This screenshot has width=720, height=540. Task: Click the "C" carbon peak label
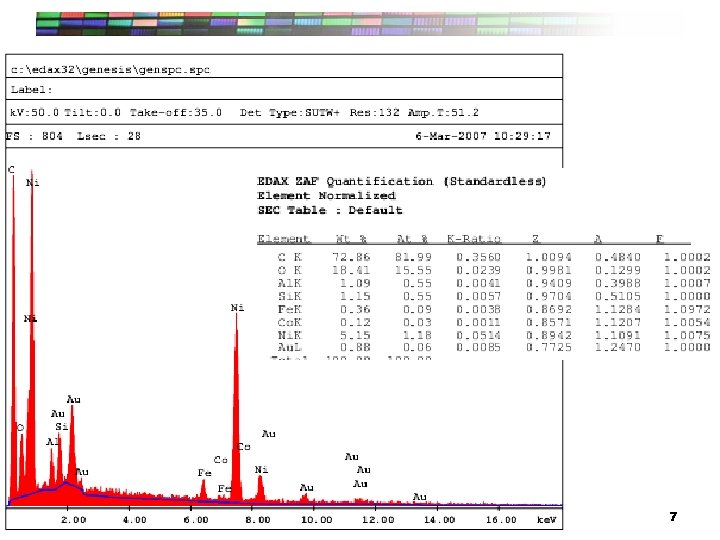11,170
